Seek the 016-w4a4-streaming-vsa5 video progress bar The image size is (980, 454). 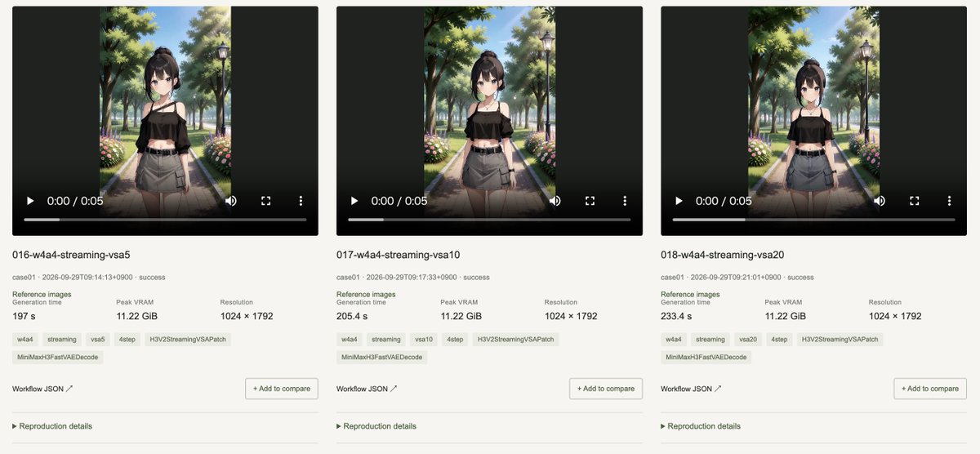point(165,220)
